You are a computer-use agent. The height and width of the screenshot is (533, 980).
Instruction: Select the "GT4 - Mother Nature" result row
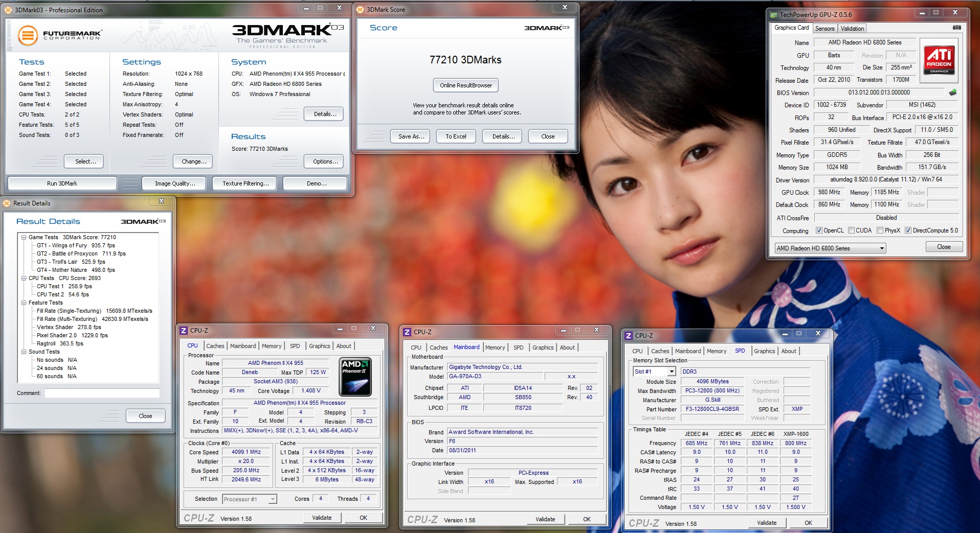point(76,270)
